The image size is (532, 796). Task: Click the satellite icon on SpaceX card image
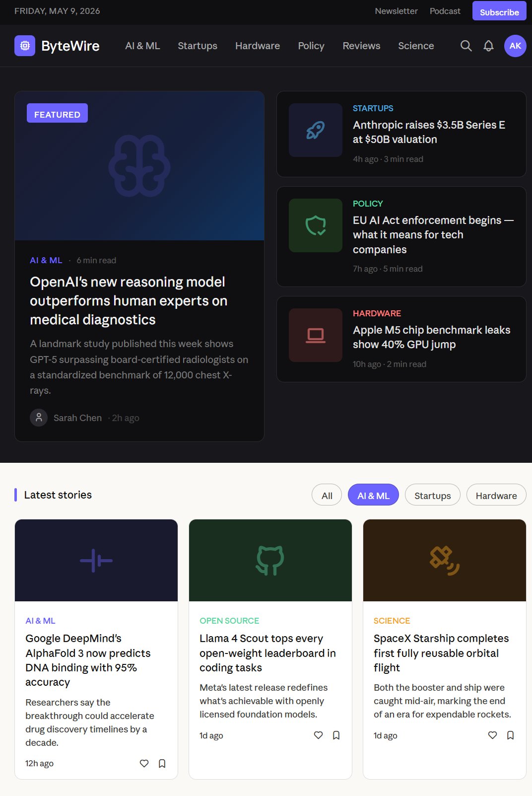(x=445, y=561)
